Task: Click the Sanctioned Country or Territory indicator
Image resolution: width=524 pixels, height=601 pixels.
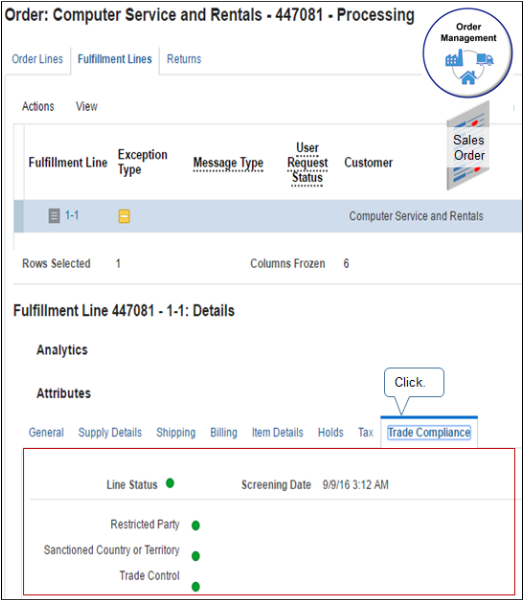Action: [x=195, y=556]
